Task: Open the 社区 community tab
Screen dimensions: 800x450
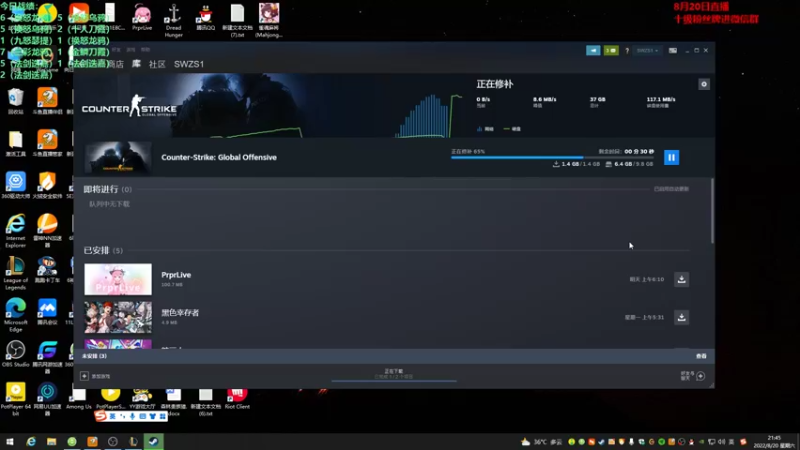Action: click(x=157, y=64)
